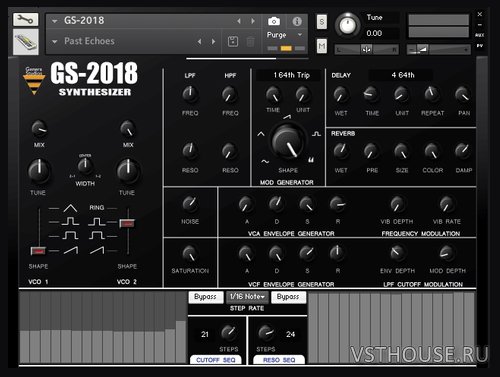
Task: Select VCO 2 sawtooth shape icon
Action: tap(97, 250)
